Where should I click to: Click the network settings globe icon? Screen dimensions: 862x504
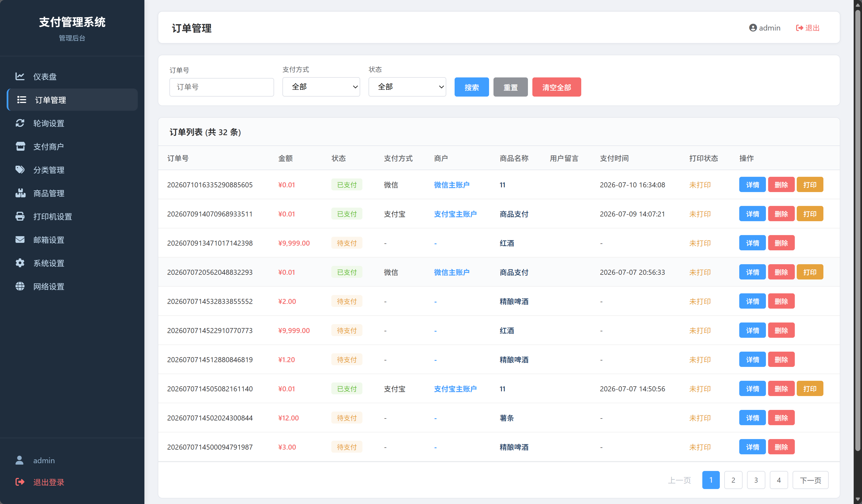coord(20,286)
